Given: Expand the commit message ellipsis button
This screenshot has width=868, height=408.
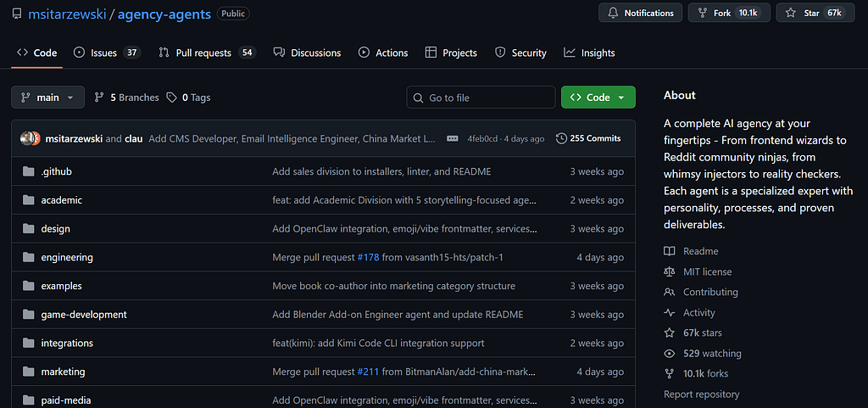Looking at the screenshot, I should click(x=453, y=138).
